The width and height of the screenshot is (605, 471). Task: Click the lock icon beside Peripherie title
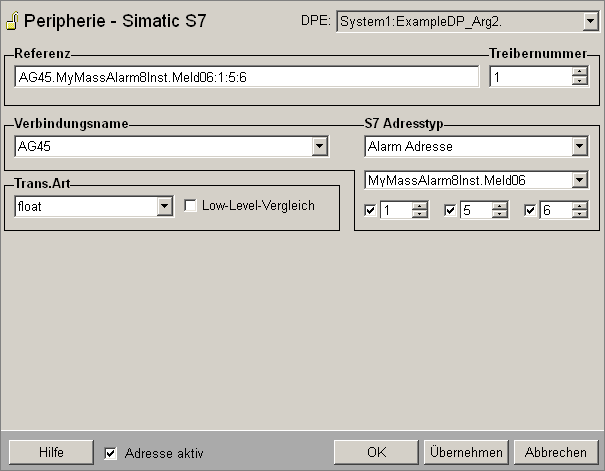(x=11, y=21)
